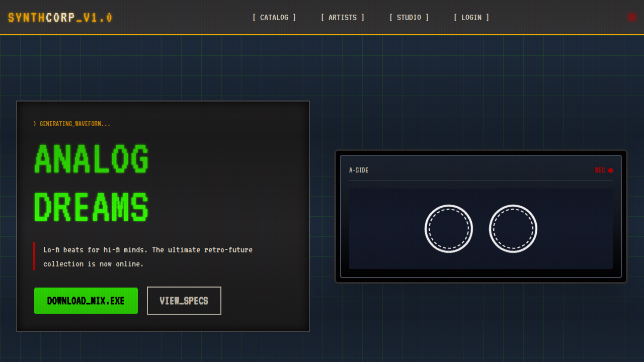Click the DREAMS heading word
The image size is (644, 362).
[x=92, y=207]
